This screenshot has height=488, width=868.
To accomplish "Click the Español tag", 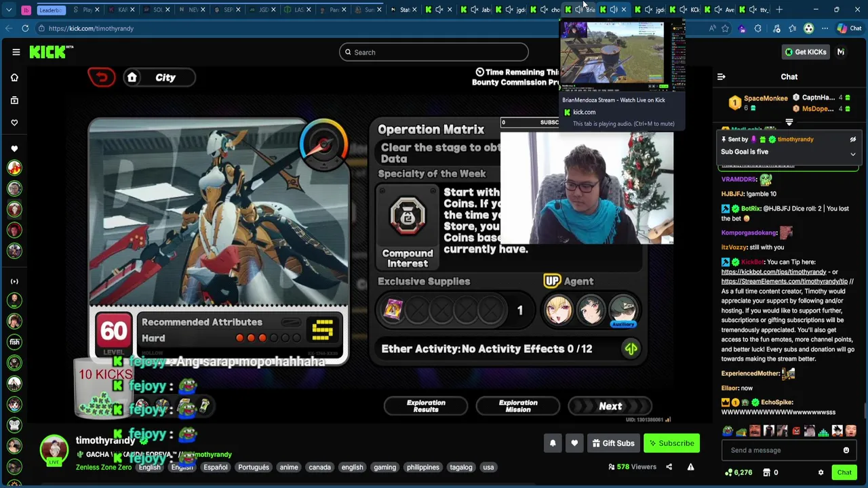I will point(216,467).
